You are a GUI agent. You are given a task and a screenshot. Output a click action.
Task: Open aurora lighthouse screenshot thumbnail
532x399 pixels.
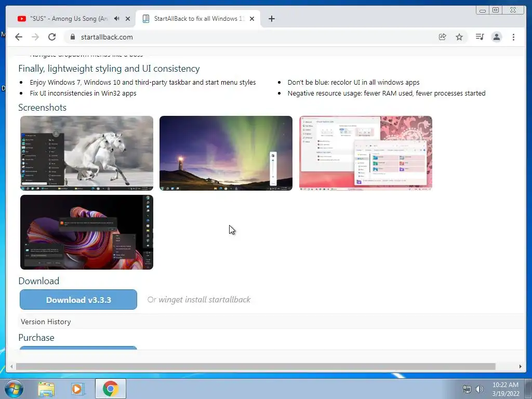click(x=226, y=153)
